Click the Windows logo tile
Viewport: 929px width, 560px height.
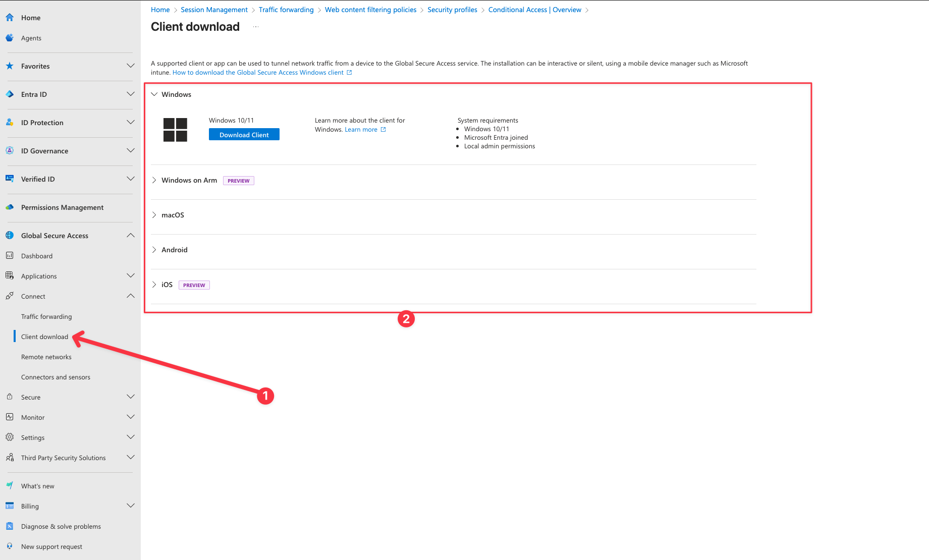175,130
